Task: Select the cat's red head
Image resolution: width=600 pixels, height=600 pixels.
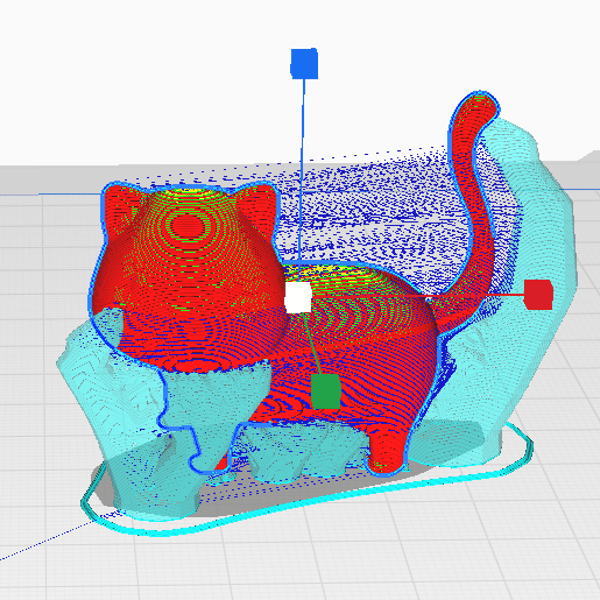Action: [x=190, y=250]
